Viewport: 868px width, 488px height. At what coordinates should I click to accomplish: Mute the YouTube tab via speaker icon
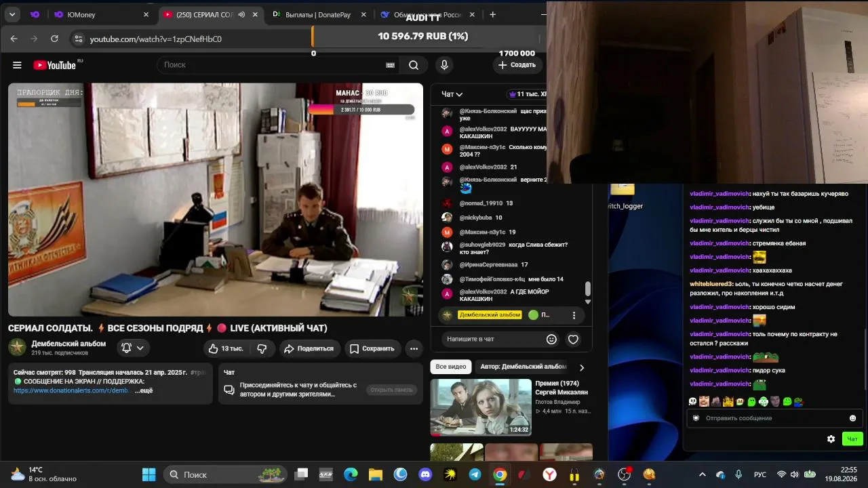[x=241, y=14]
